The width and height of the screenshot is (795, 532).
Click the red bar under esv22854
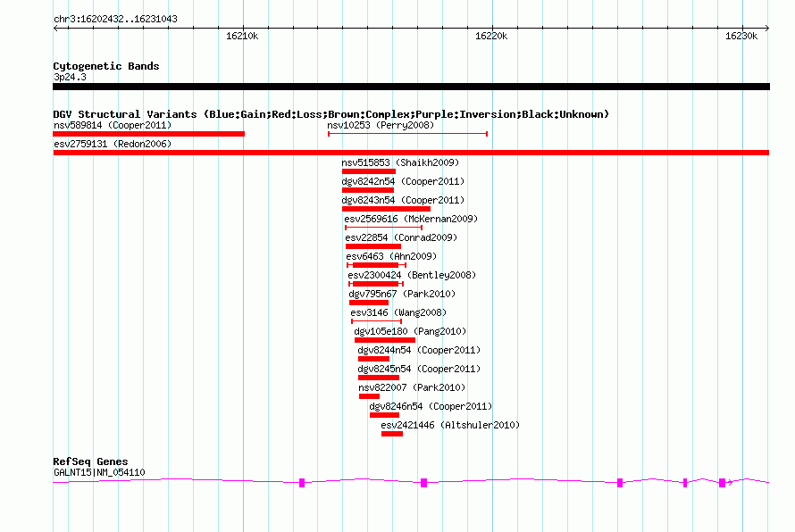click(x=373, y=246)
